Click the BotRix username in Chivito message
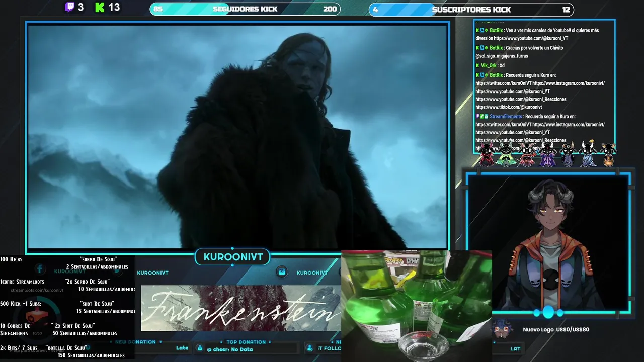644x362 pixels. click(x=496, y=48)
